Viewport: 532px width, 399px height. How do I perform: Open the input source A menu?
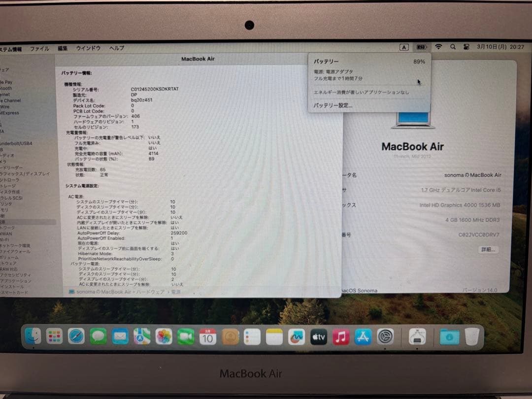405,47
